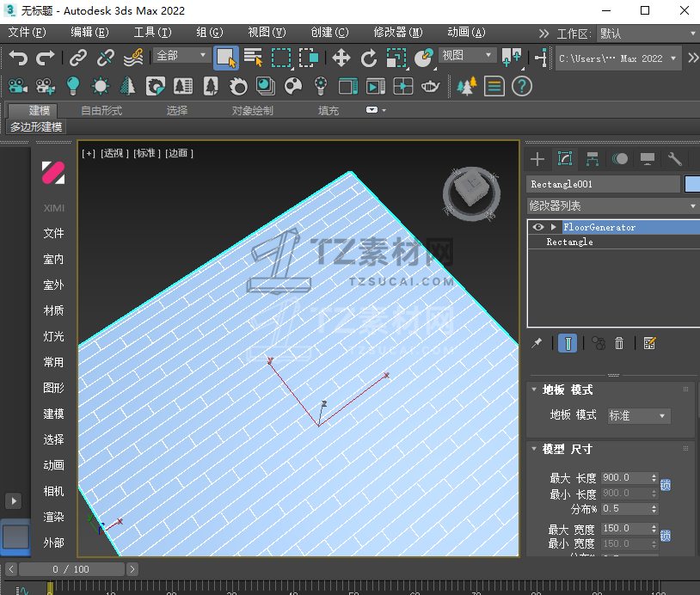Image resolution: width=700 pixels, height=595 pixels.
Task: Click the Undo arrow in the toolbar
Action: [18, 58]
